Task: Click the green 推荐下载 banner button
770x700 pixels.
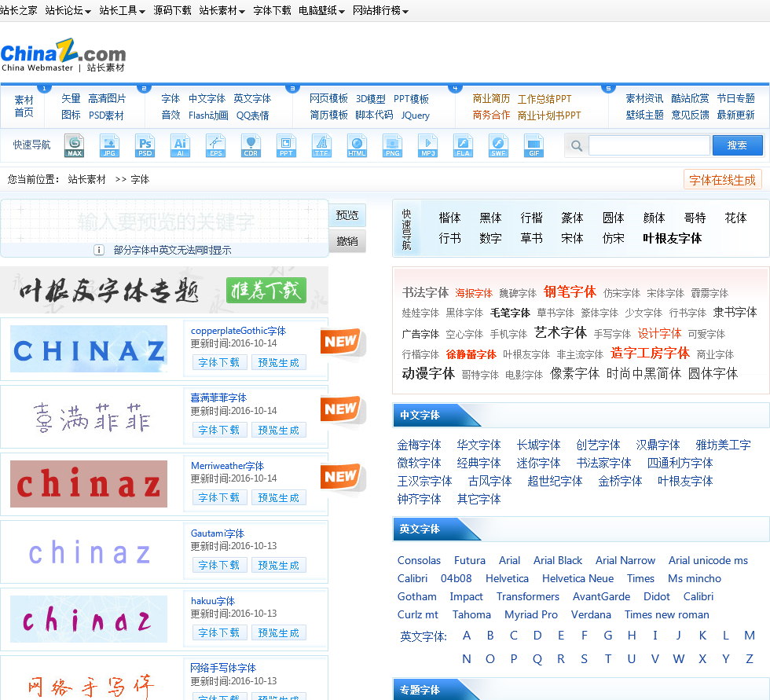Action: (266, 290)
